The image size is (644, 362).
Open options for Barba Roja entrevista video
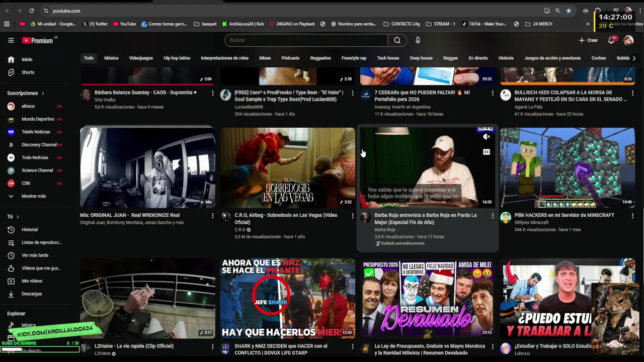(x=492, y=216)
